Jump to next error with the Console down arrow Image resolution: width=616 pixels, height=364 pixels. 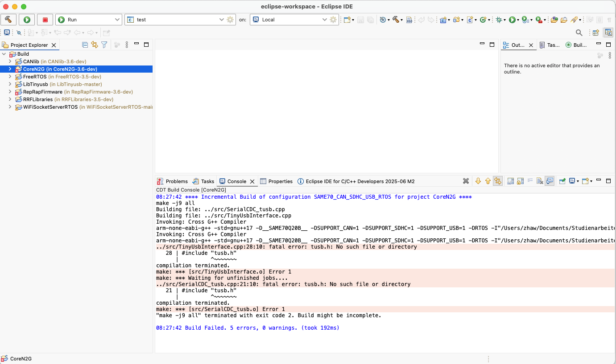click(x=478, y=181)
